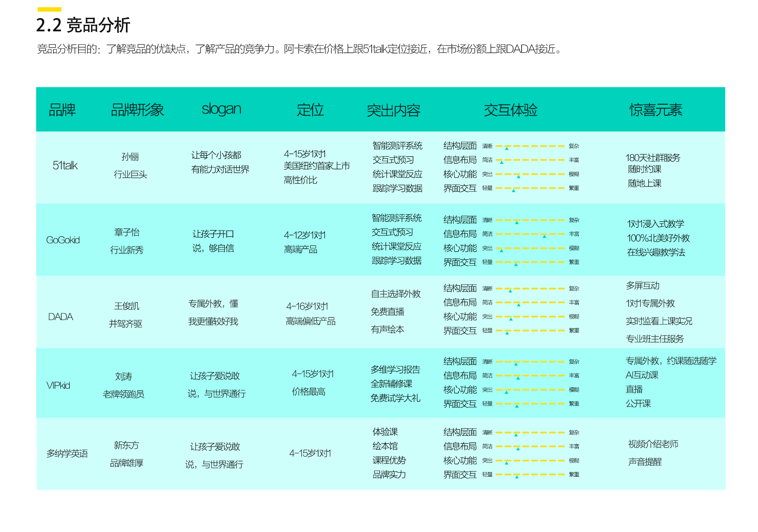
Task: Click 章子怡 in the GoGokid row
Action: (127, 232)
